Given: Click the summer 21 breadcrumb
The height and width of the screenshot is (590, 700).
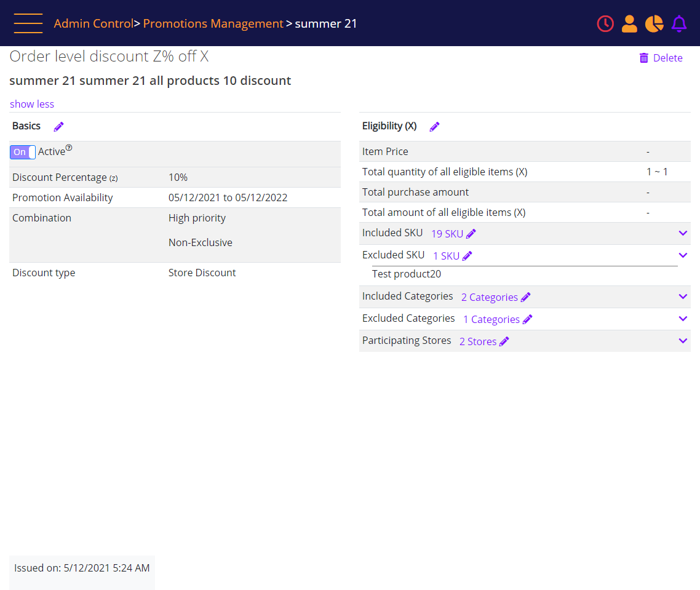Looking at the screenshot, I should [326, 23].
